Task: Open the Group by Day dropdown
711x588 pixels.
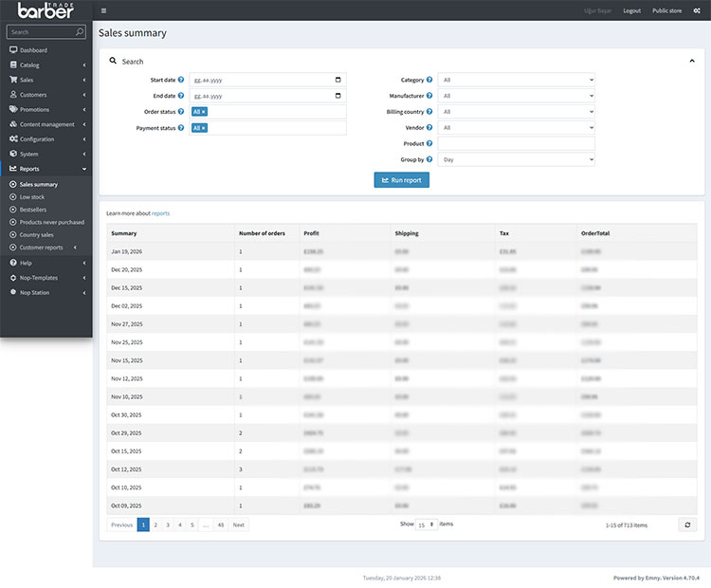Action: tap(516, 159)
